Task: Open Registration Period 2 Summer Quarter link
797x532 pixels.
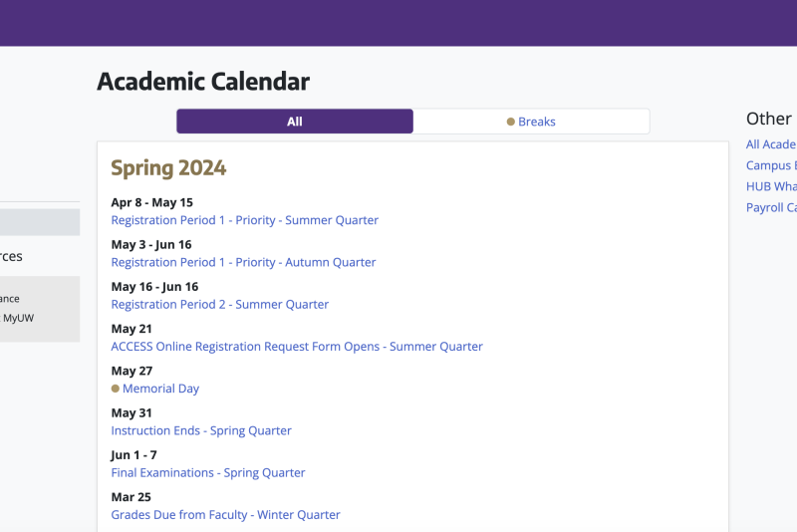Action: click(x=220, y=305)
